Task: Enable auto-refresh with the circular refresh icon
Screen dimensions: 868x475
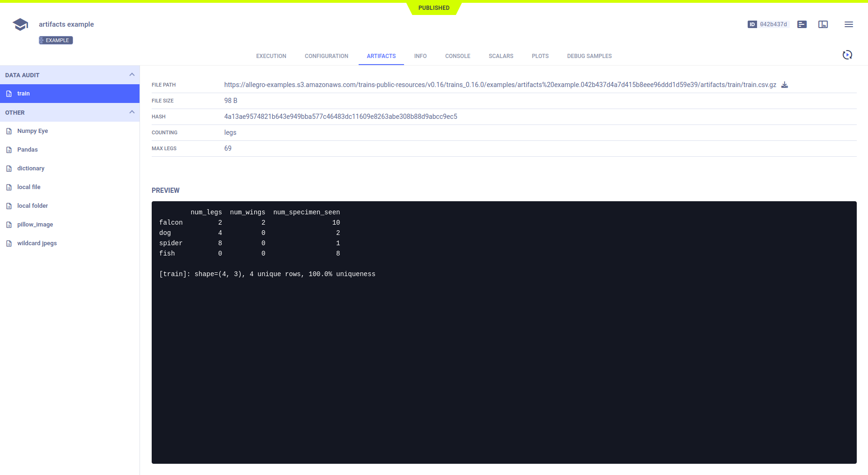Action: 847,55
